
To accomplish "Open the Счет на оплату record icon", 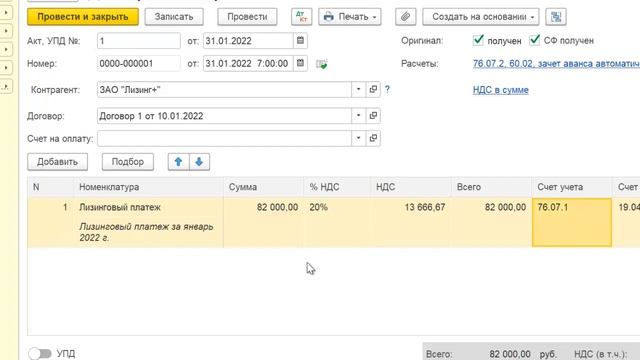I will click(373, 138).
